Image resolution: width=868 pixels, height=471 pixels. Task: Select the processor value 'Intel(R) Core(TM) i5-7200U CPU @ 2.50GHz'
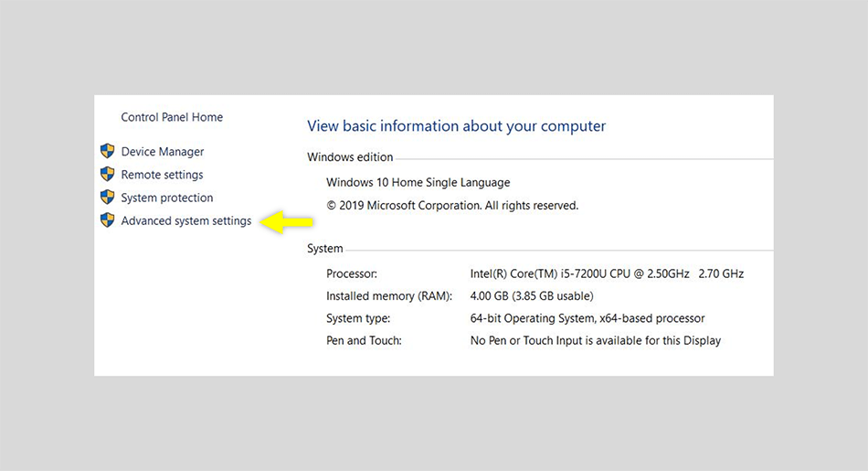pos(579,273)
